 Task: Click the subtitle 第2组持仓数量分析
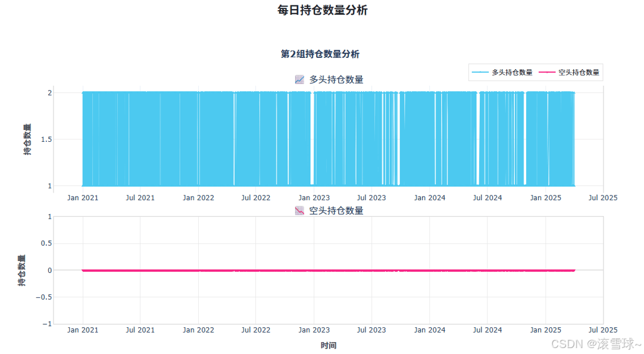point(320,54)
